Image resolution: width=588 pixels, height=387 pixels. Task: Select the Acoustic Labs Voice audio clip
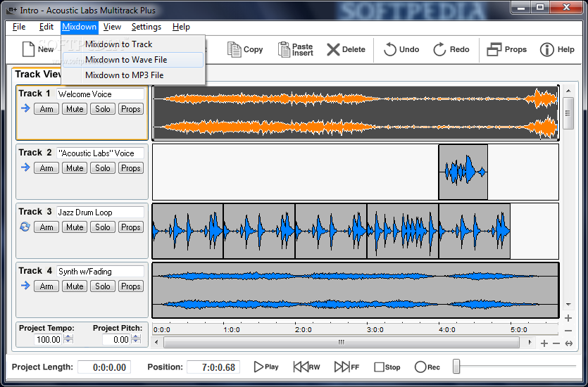(463, 172)
